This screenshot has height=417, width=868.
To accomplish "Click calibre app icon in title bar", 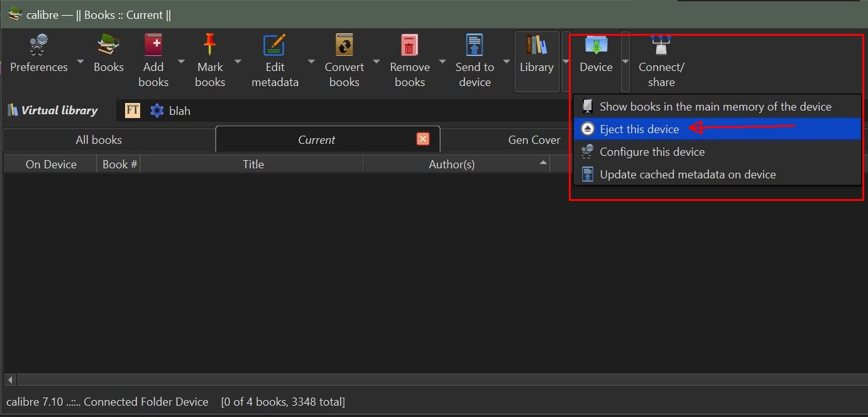I will point(15,14).
